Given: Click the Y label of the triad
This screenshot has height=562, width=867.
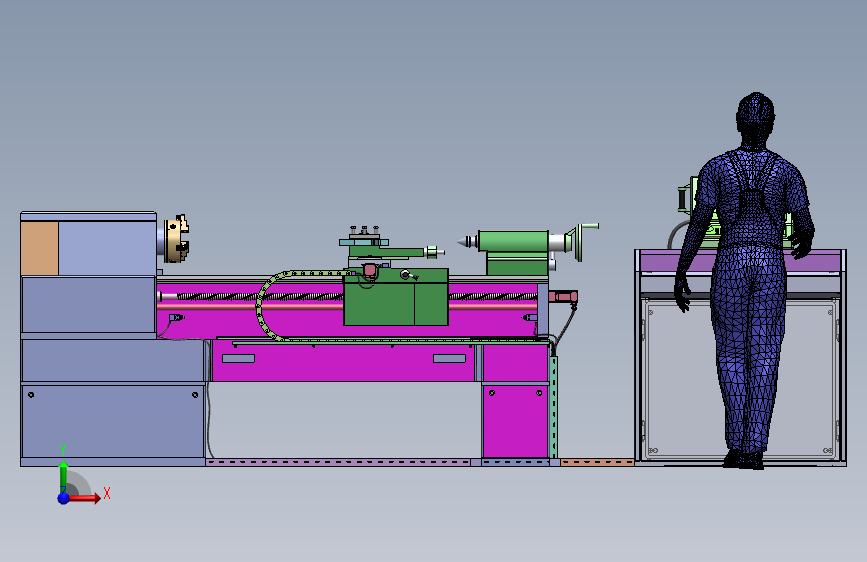Looking at the screenshot, I should coord(63,450).
